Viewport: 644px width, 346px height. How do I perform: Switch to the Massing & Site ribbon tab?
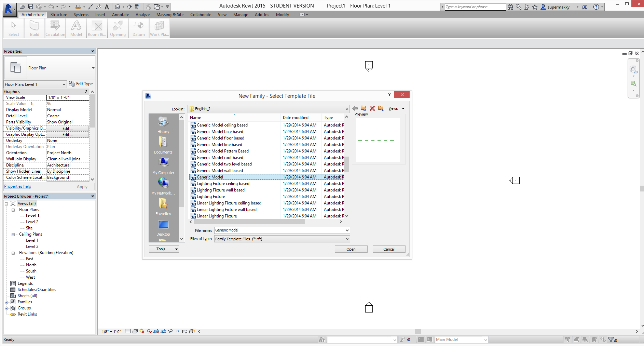coord(170,15)
